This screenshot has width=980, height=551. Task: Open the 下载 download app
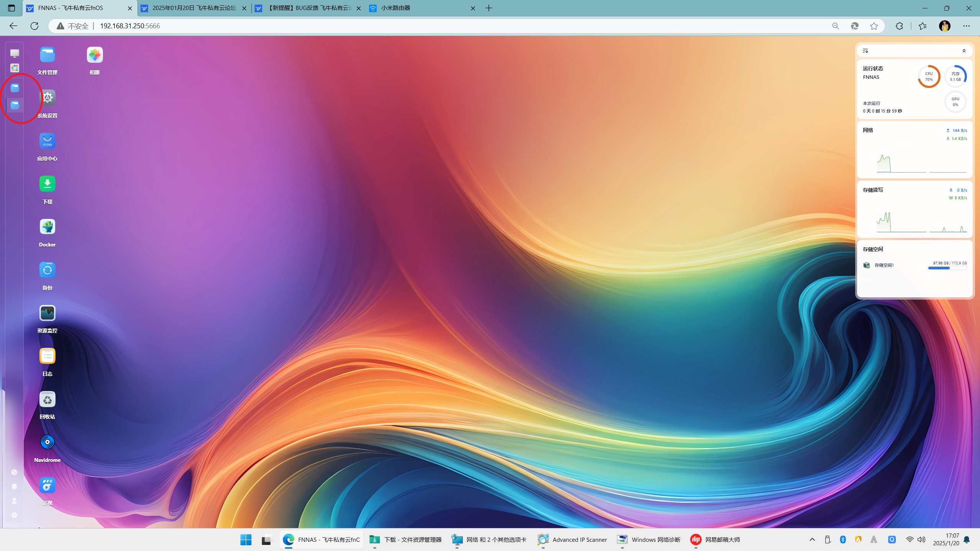coord(47,184)
